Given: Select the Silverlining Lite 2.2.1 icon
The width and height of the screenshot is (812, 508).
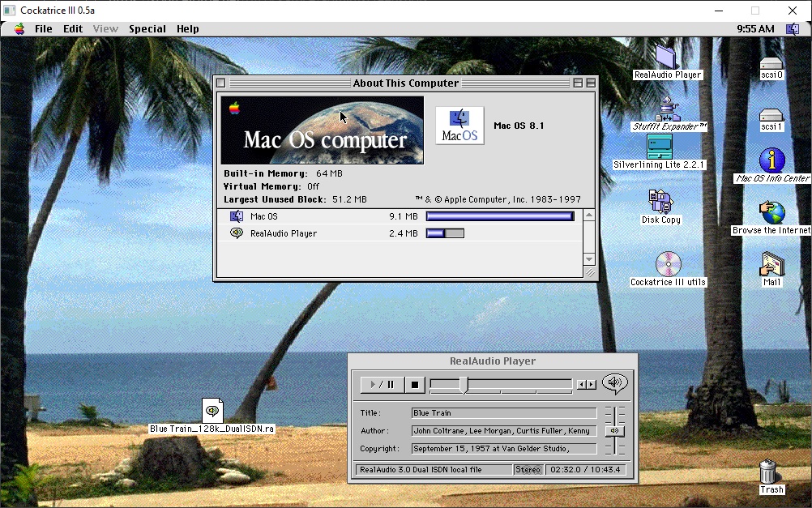Looking at the screenshot, I should (659, 147).
